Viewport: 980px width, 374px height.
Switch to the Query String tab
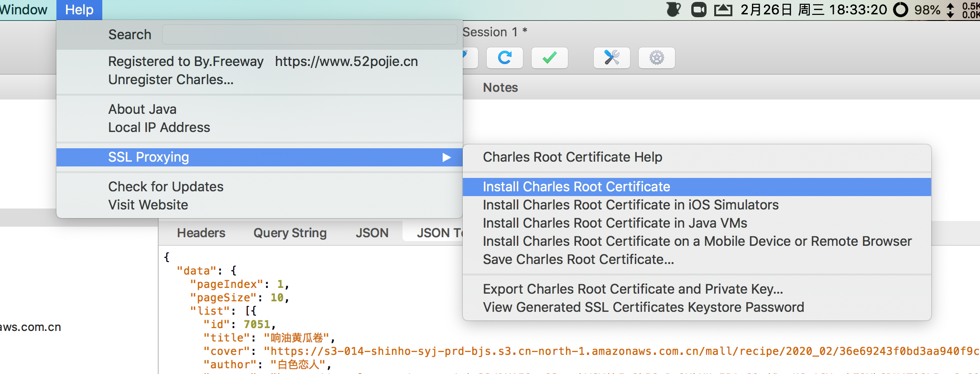(290, 233)
